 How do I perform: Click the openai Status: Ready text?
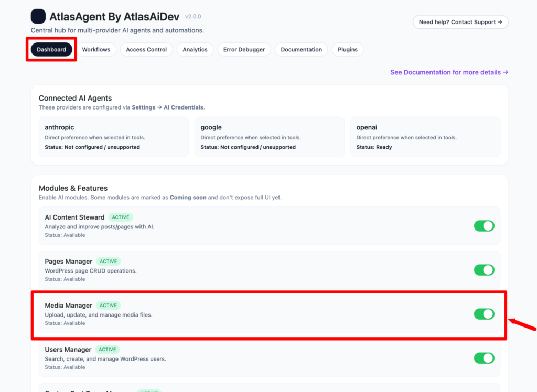pyautogui.click(x=374, y=147)
